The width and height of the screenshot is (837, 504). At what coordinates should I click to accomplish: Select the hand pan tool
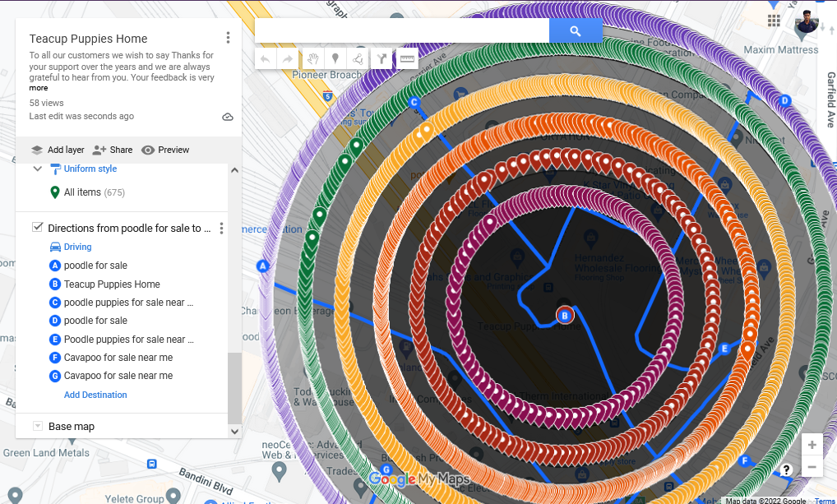coord(312,58)
